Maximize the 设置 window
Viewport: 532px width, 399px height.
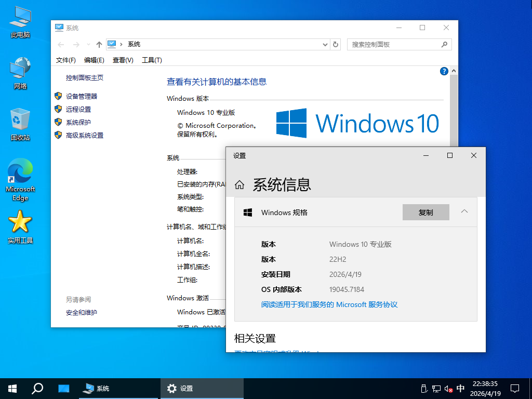point(450,155)
